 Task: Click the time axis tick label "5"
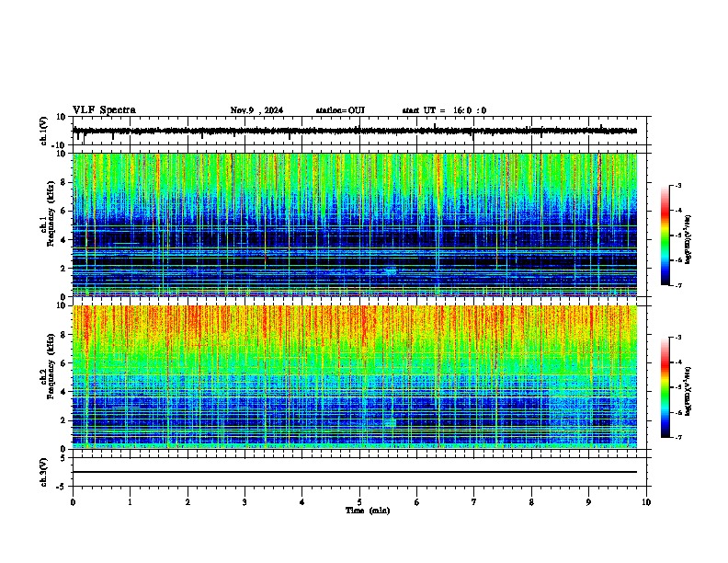tap(359, 502)
